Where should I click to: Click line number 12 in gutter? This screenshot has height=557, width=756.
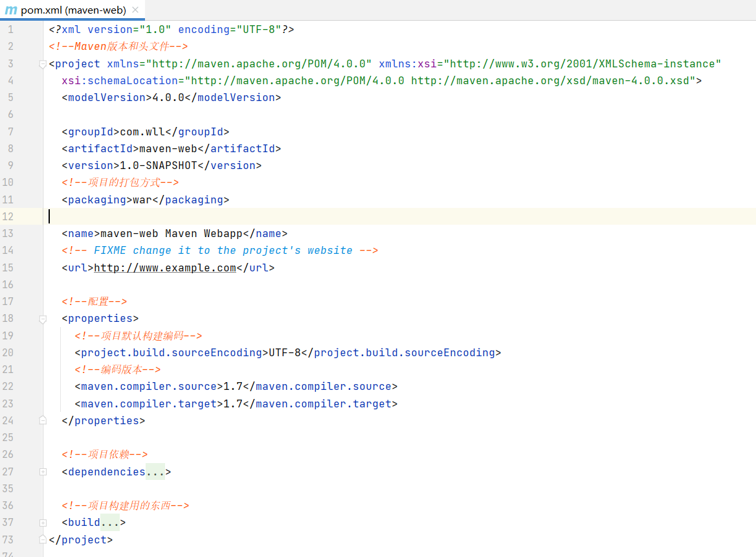8,216
